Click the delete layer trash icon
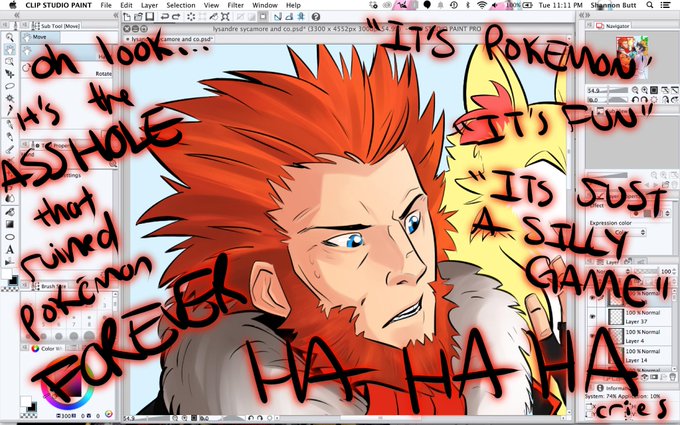 [x=673, y=376]
